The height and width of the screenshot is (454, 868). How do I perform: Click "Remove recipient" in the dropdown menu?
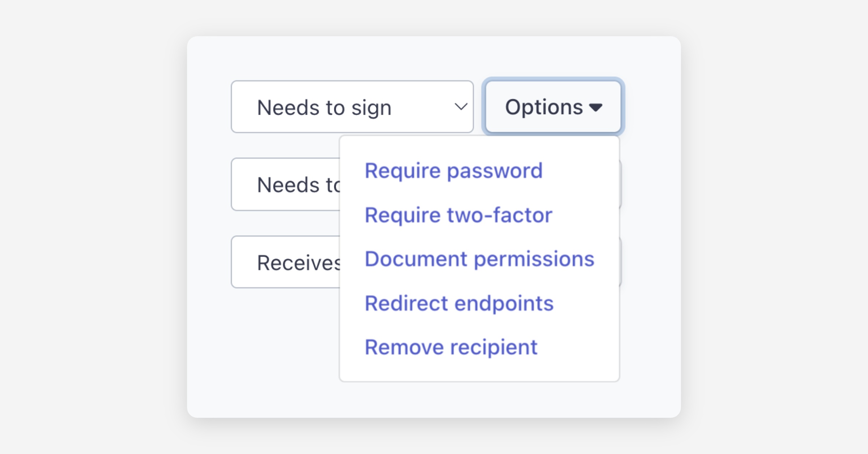(451, 347)
